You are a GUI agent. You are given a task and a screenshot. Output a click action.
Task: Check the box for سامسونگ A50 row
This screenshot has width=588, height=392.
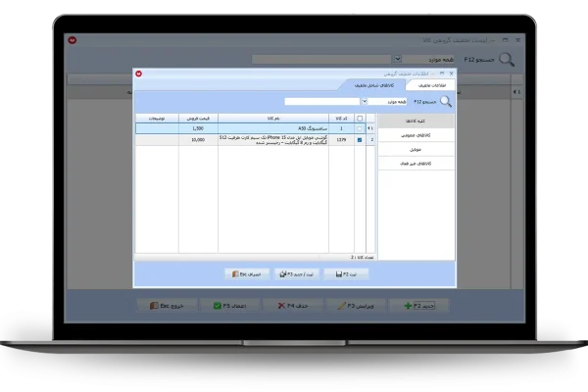point(360,128)
